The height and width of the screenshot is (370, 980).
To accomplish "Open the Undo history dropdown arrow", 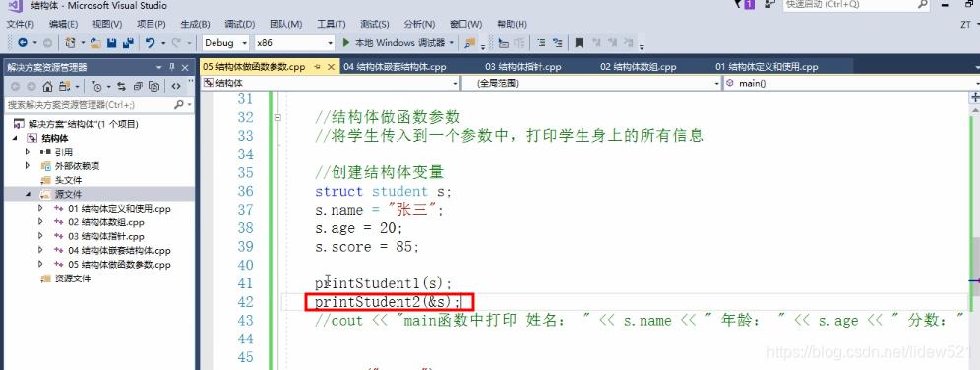I will click(x=163, y=43).
